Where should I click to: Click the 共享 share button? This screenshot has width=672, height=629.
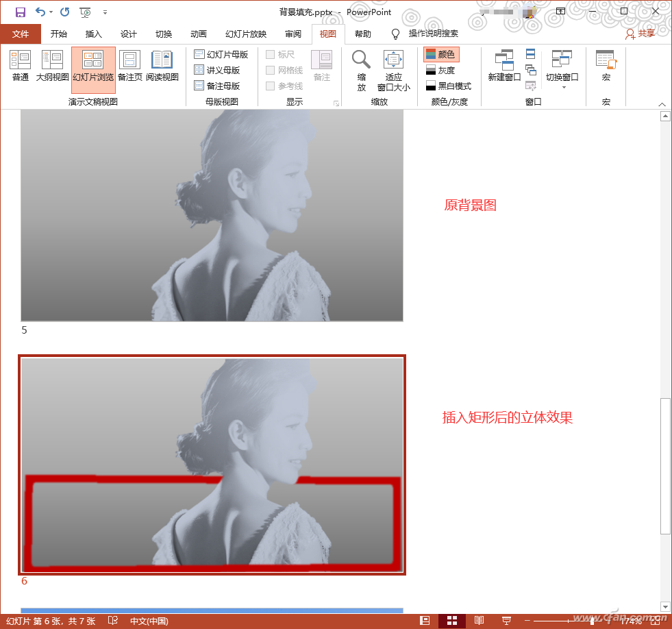640,34
